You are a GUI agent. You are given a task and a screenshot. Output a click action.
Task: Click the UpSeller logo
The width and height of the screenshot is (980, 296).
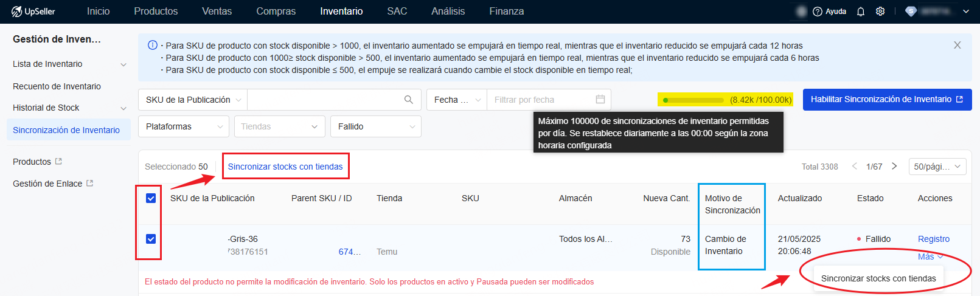coord(33,12)
